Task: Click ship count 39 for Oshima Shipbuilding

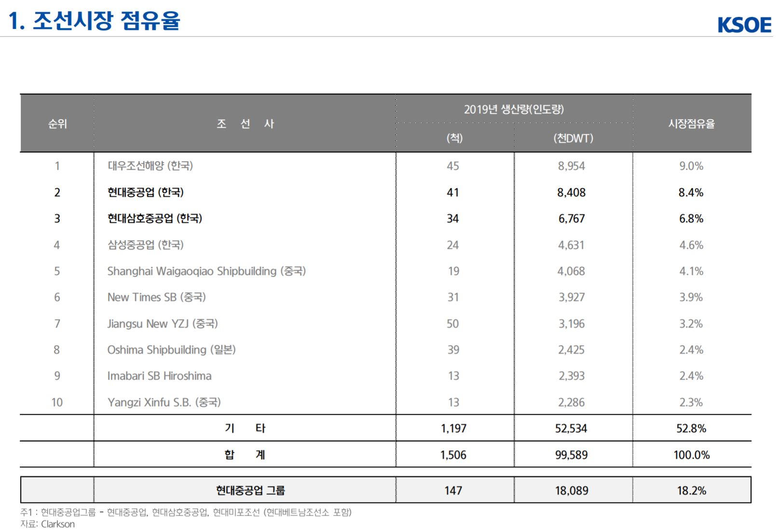Action: pyautogui.click(x=453, y=350)
